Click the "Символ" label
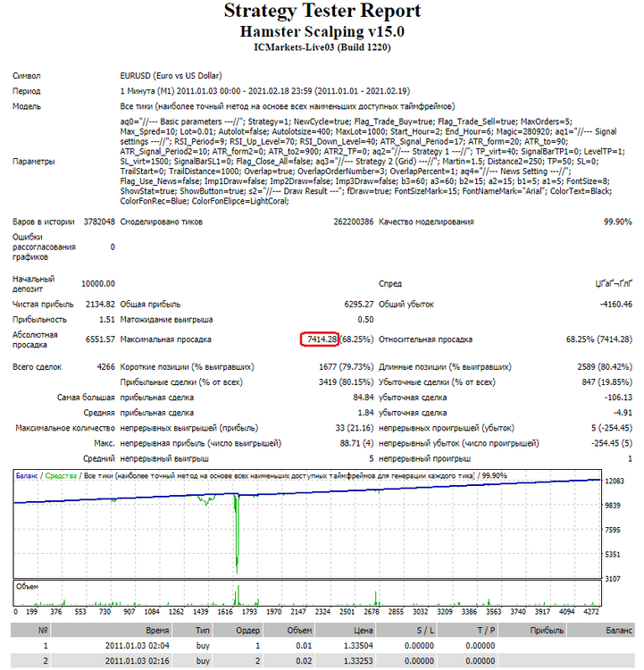 point(27,76)
